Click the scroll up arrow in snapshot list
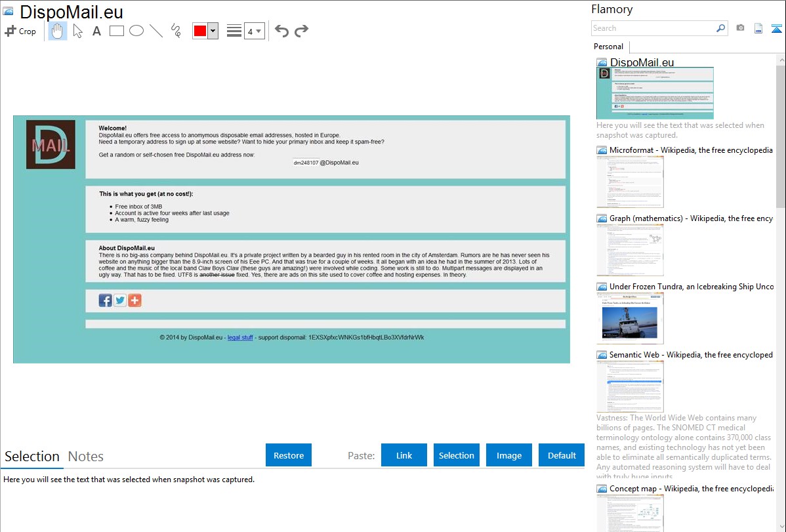This screenshot has width=786, height=532. coord(781,60)
